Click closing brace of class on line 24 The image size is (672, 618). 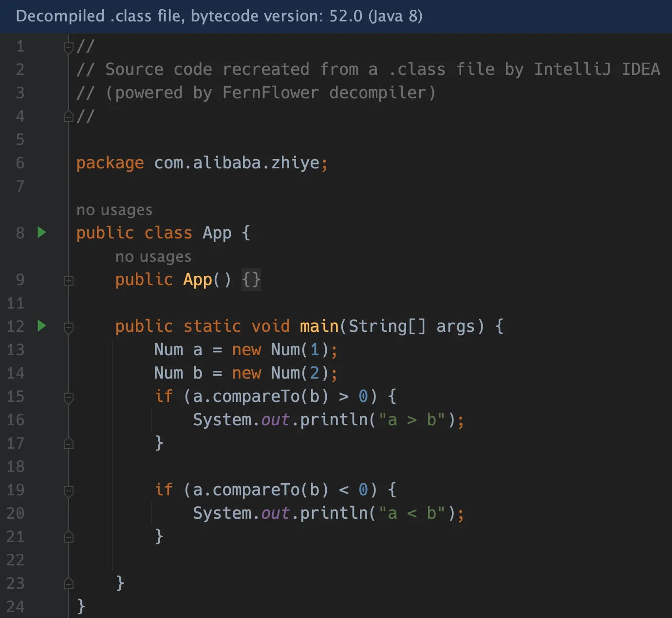point(81,606)
